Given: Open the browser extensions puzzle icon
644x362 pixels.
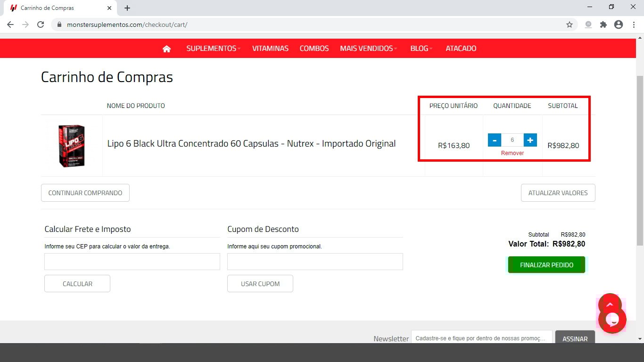Looking at the screenshot, I should tap(603, 25).
